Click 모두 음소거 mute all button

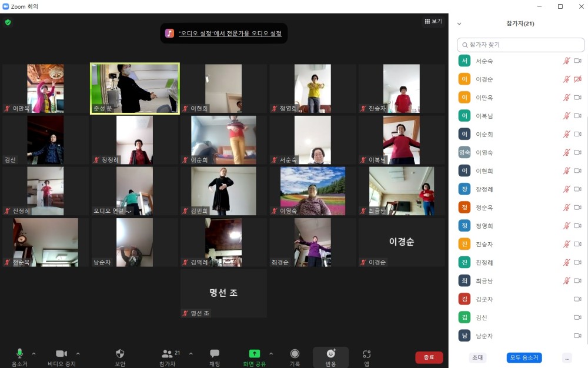[524, 357]
